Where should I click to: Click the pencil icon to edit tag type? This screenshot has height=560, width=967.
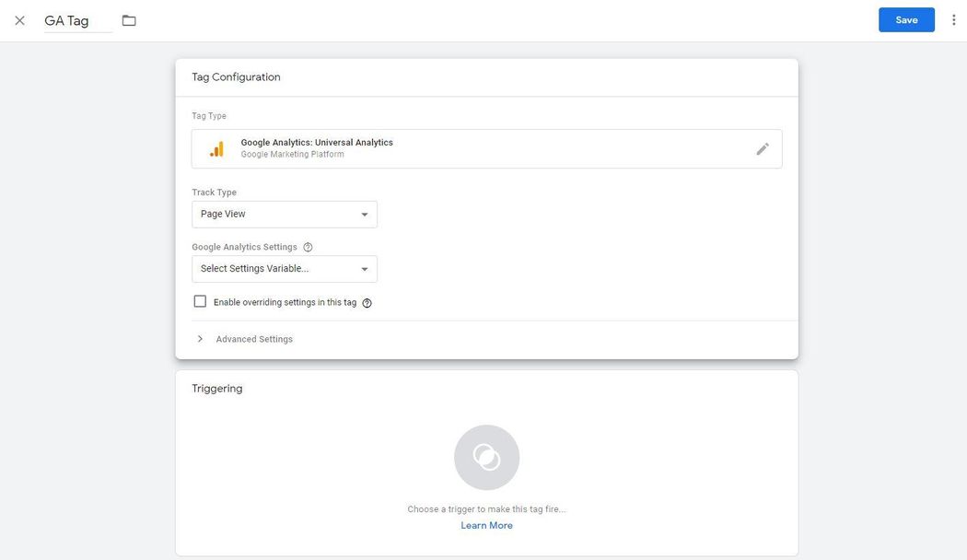point(762,149)
